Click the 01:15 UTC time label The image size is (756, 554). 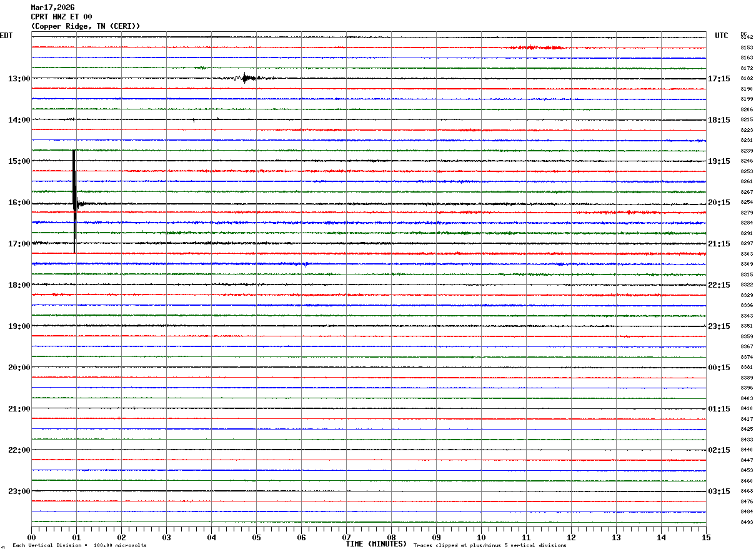pyautogui.click(x=719, y=409)
